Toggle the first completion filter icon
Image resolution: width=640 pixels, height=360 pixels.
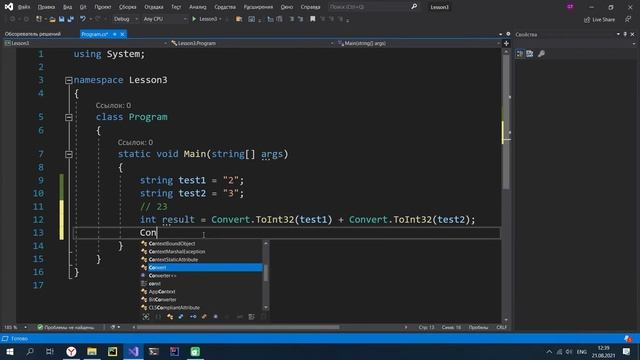pyautogui.click(x=146, y=317)
